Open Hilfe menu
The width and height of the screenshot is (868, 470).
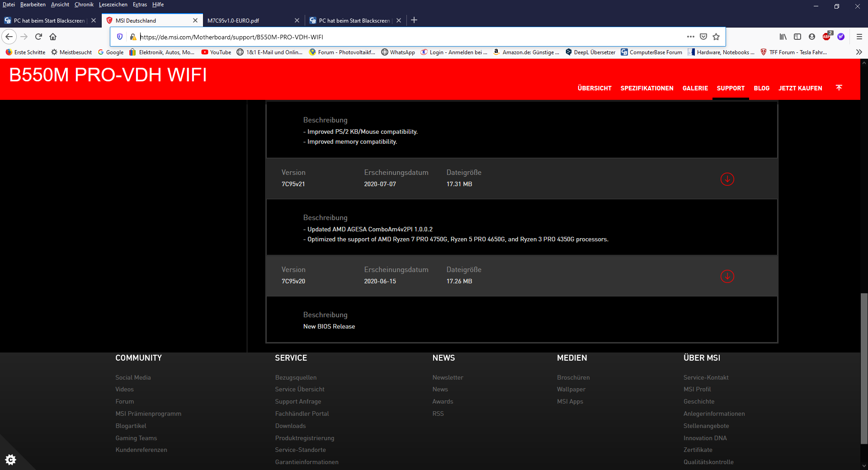[158, 5]
